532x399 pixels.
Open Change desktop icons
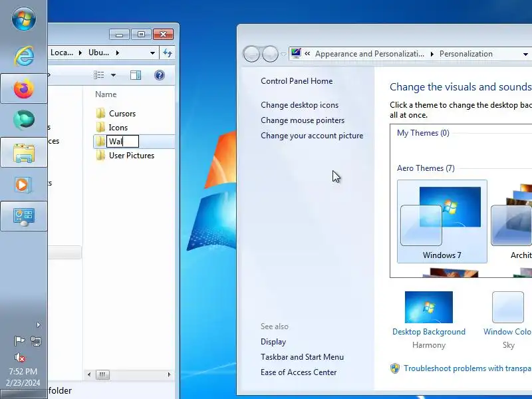[x=300, y=105]
